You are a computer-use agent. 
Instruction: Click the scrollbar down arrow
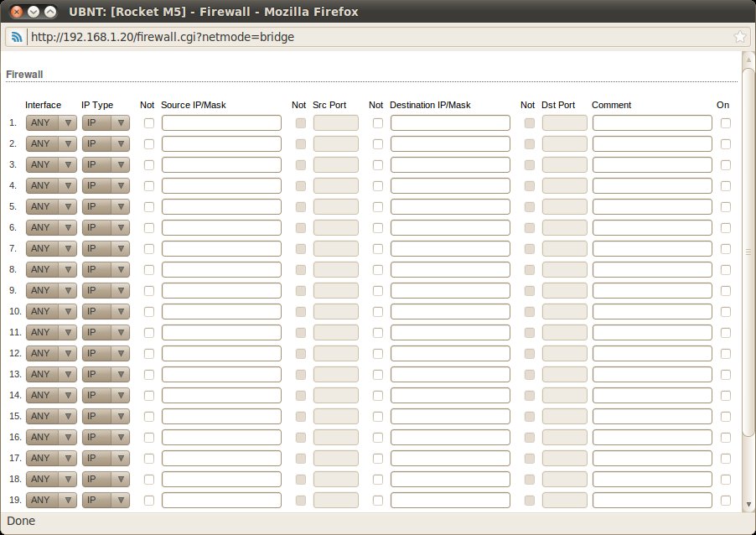[x=748, y=505]
